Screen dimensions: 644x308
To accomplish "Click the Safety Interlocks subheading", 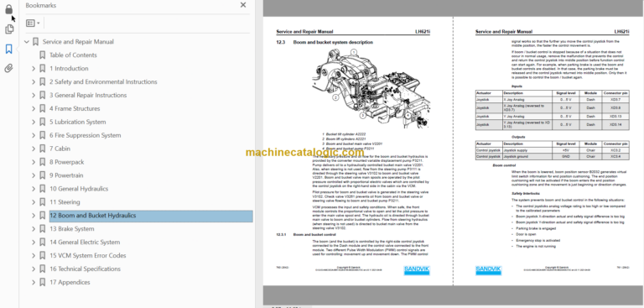I will 525,193.
